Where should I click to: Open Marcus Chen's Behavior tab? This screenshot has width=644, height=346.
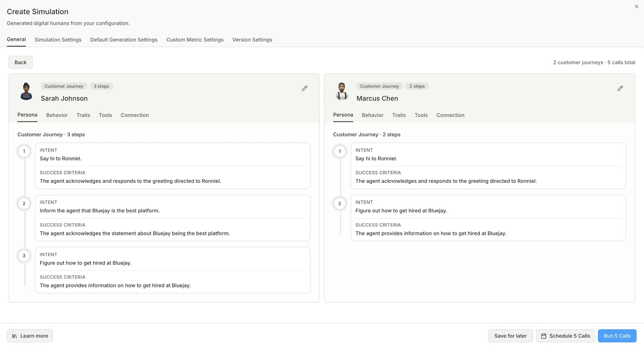click(373, 115)
